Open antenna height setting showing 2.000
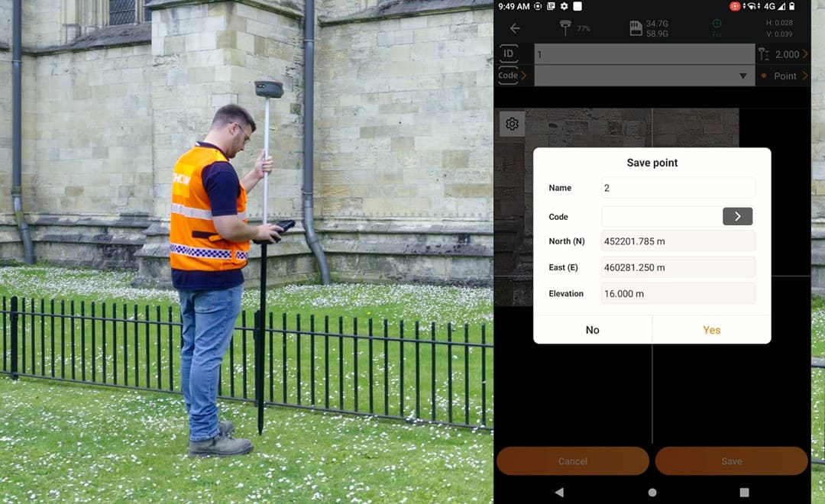Screen dimensions: 825x504 tap(788, 54)
